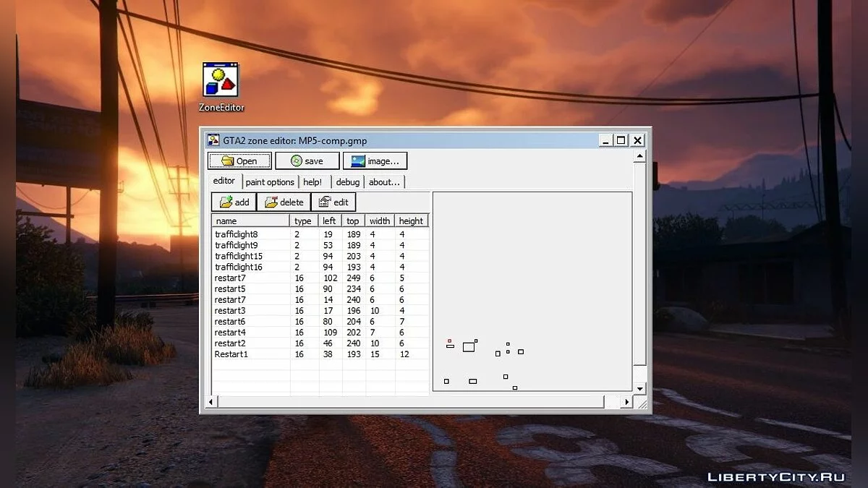
Task: Open the help! tab
Action: tap(313, 182)
